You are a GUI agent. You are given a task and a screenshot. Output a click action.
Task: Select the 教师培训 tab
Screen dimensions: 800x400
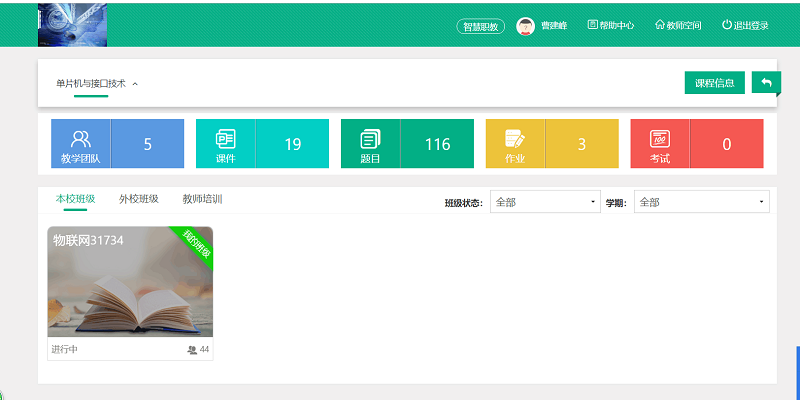[x=202, y=199]
